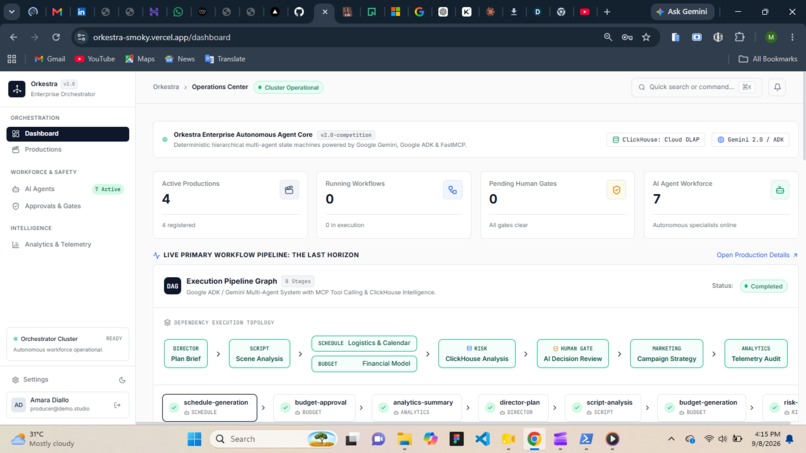
Task: Click the Completed status badge
Action: [763, 286]
